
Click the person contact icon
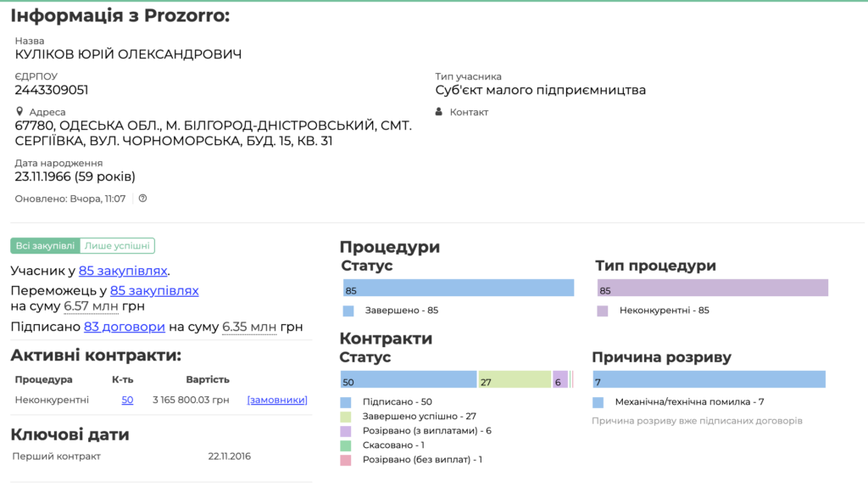(x=439, y=112)
